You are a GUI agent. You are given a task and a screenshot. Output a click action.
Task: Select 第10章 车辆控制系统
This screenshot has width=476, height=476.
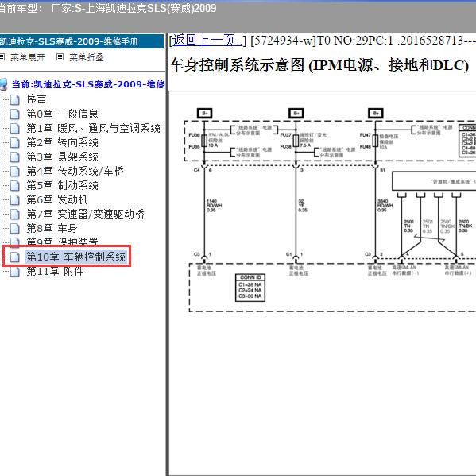76,257
